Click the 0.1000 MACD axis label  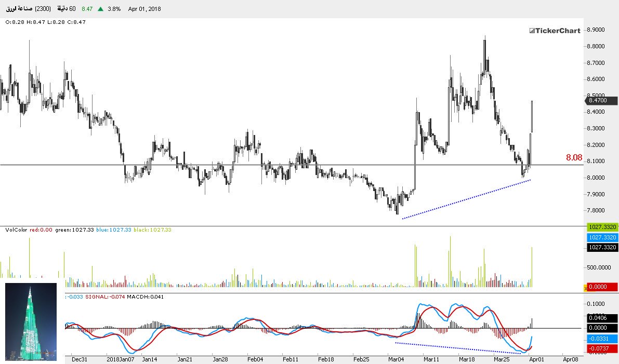pyautogui.click(x=596, y=304)
